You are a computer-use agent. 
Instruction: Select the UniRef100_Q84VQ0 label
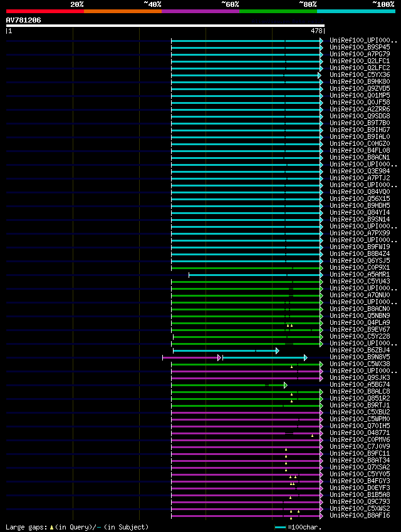click(x=360, y=192)
